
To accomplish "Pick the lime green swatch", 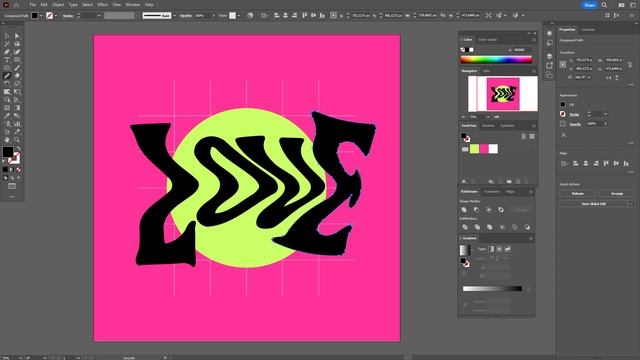I will click(x=474, y=149).
